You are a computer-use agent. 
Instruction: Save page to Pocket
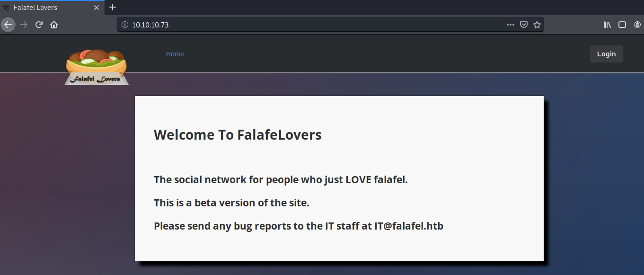pos(524,25)
